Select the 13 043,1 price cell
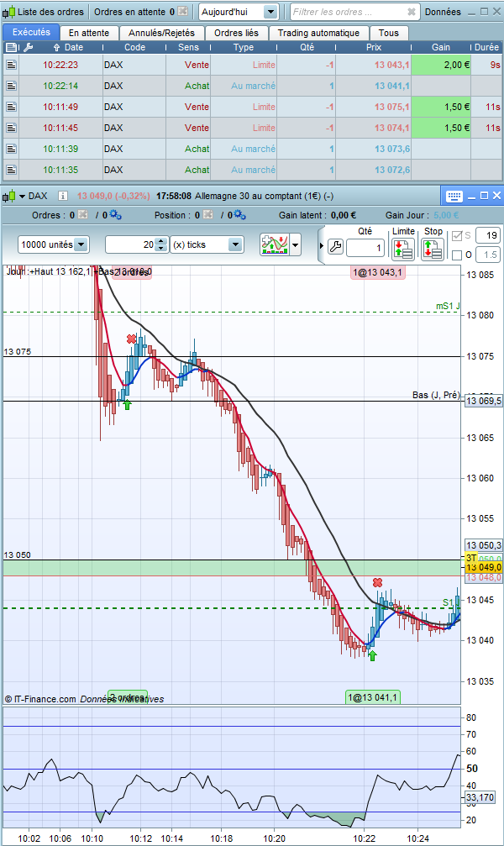The width and height of the screenshot is (504, 846). (x=374, y=65)
